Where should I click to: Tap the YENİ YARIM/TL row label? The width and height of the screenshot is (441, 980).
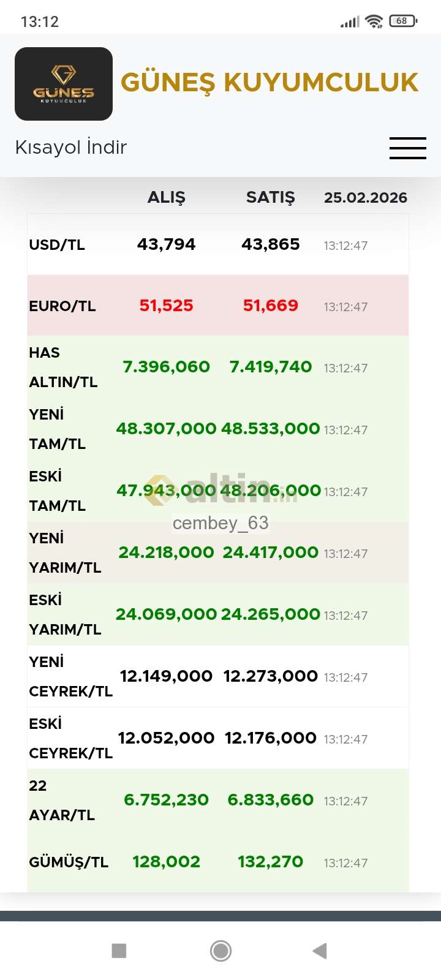coord(65,553)
